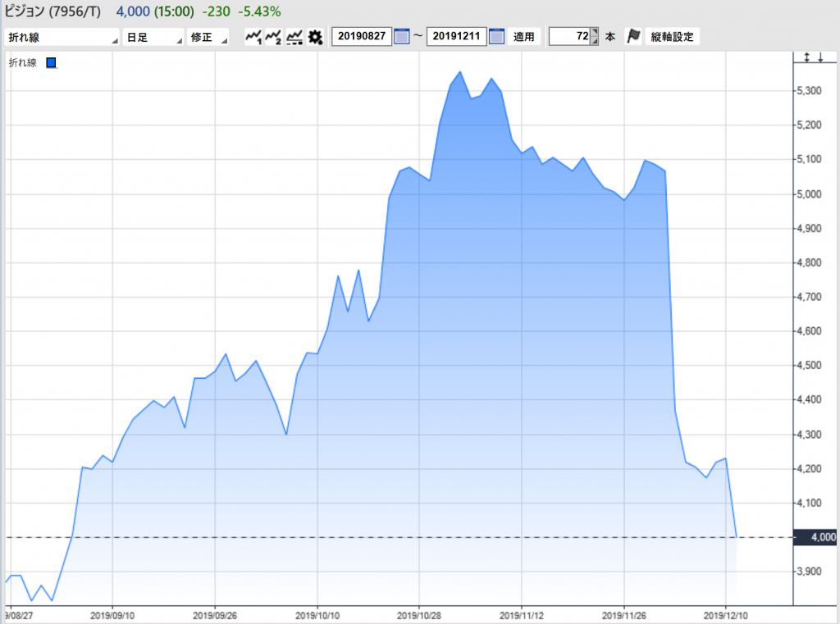
Task: Click the technical indicator 1 icon
Action: (253, 37)
